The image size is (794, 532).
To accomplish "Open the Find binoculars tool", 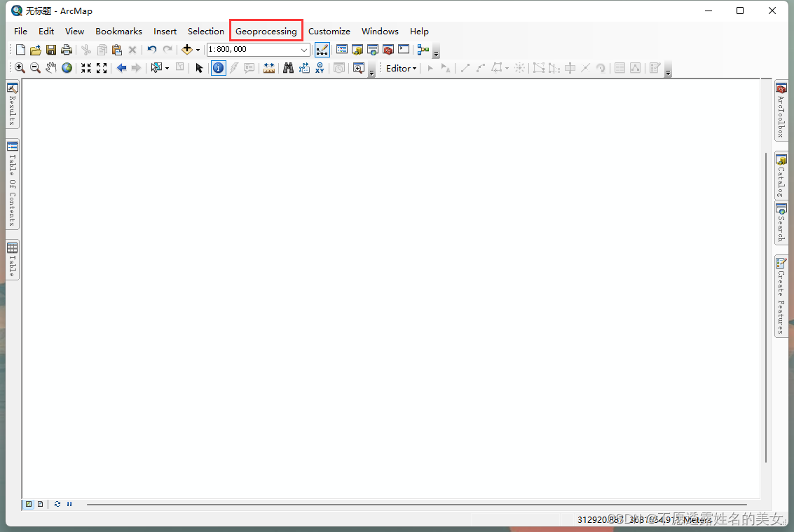I will 288,68.
